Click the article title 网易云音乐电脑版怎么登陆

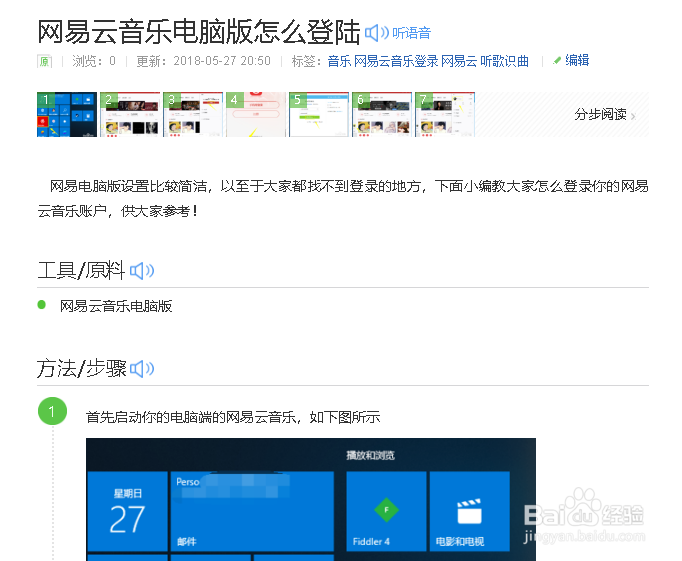click(x=199, y=32)
